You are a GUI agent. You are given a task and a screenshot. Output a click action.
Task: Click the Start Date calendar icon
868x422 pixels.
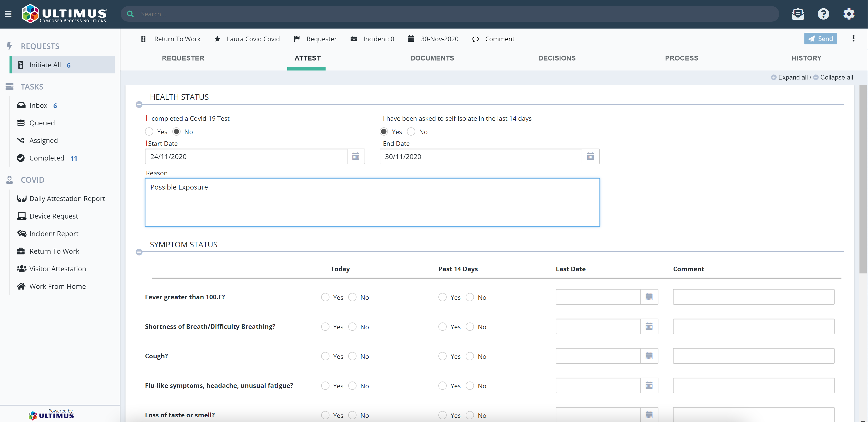click(356, 157)
